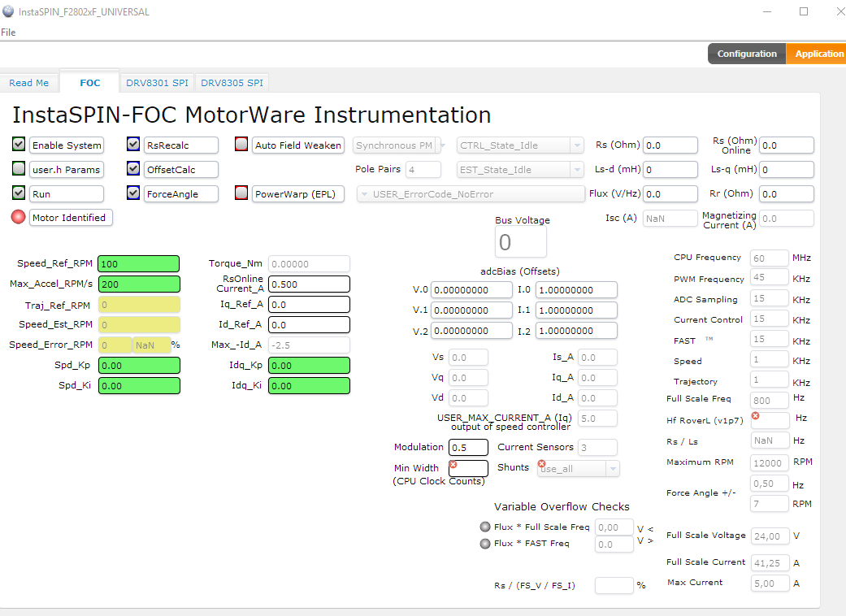Click the Rs (Ohm) Online input field

point(786,145)
